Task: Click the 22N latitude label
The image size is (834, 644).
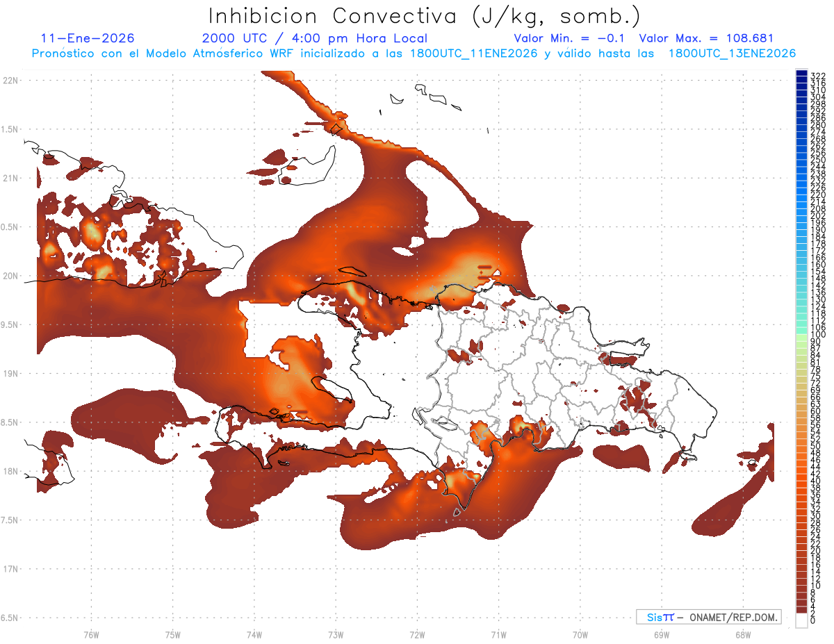Action: click(11, 81)
